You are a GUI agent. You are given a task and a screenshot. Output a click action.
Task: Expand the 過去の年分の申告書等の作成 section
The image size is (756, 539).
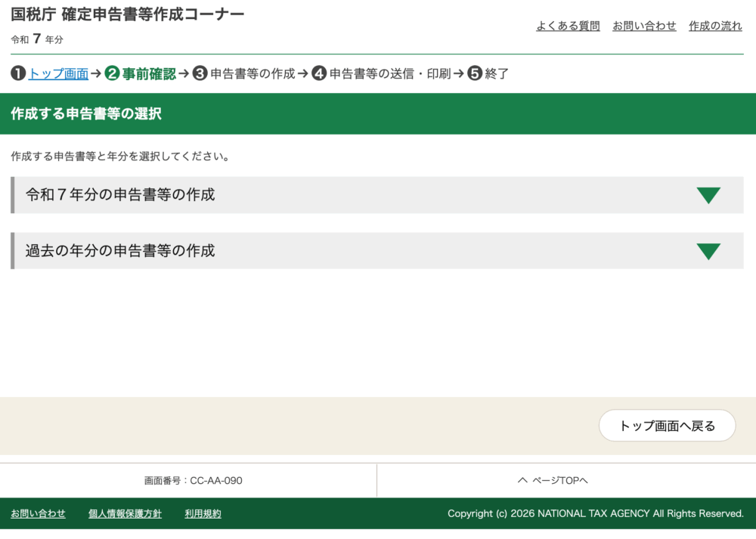[x=376, y=250]
